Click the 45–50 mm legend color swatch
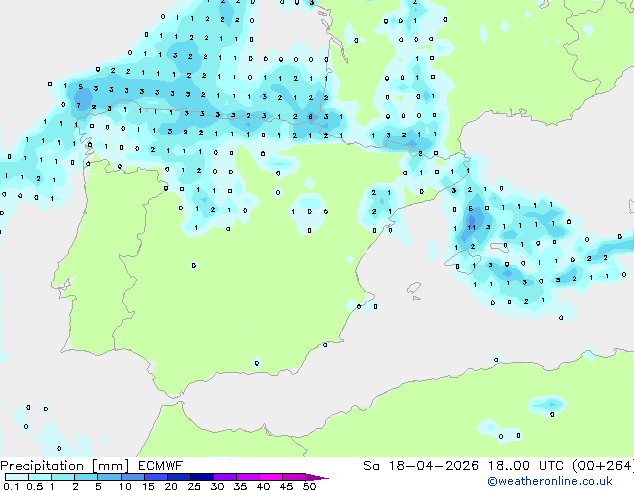Viewport: 634px width, 490px height. [294, 477]
